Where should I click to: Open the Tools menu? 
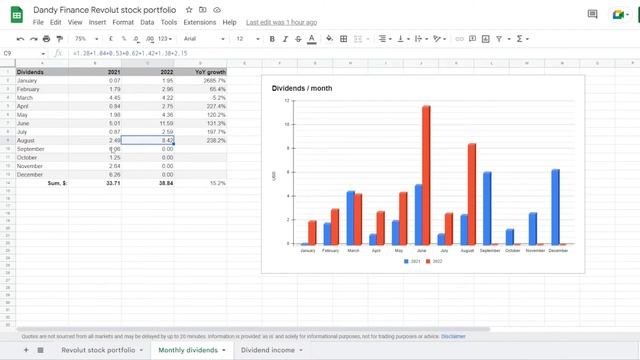[169, 22]
